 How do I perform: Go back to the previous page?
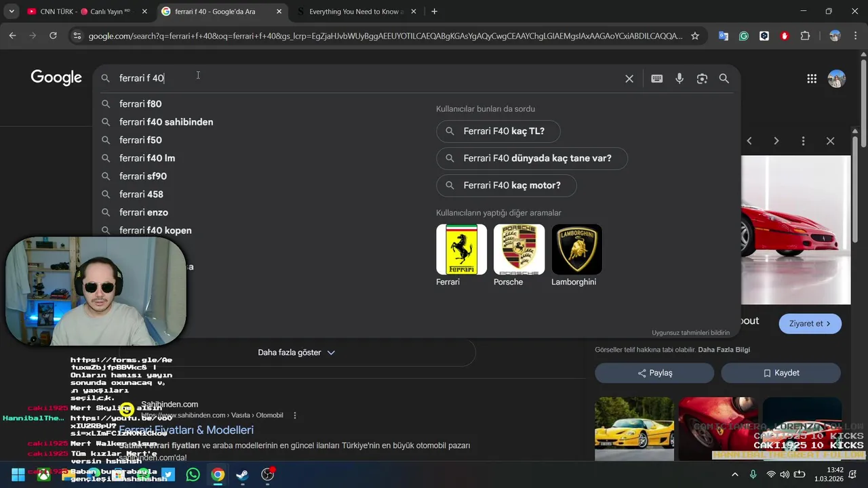tap(12, 36)
